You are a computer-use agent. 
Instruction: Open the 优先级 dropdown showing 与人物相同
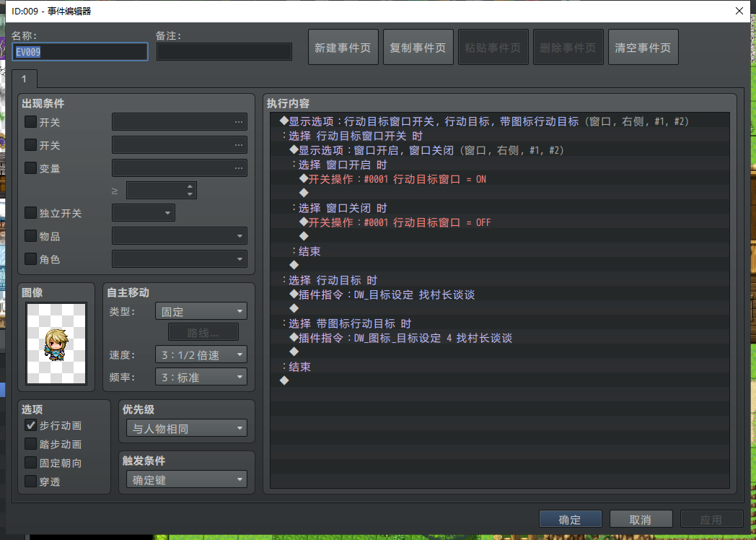tap(187, 428)
